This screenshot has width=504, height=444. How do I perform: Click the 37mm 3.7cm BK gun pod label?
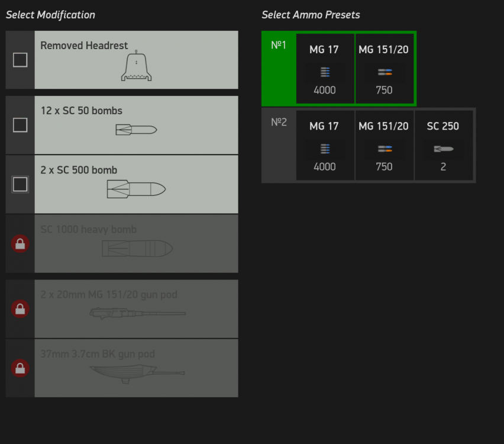(98, 354)
